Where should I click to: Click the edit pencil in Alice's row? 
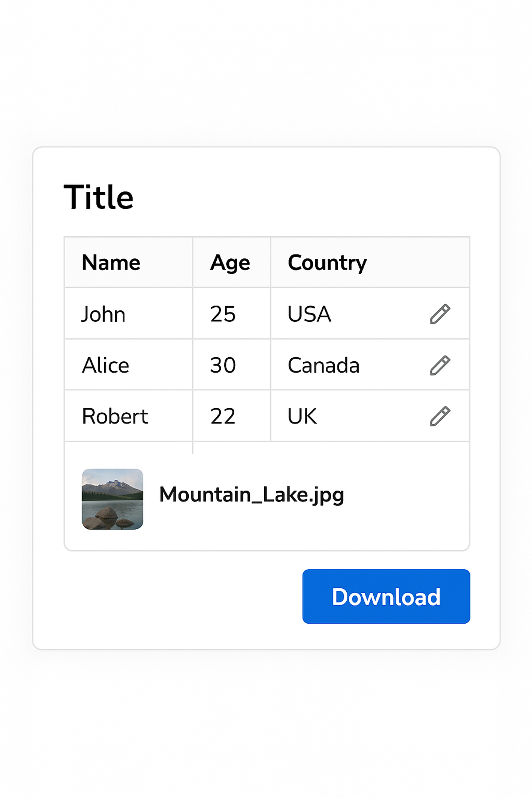[440, 365]
